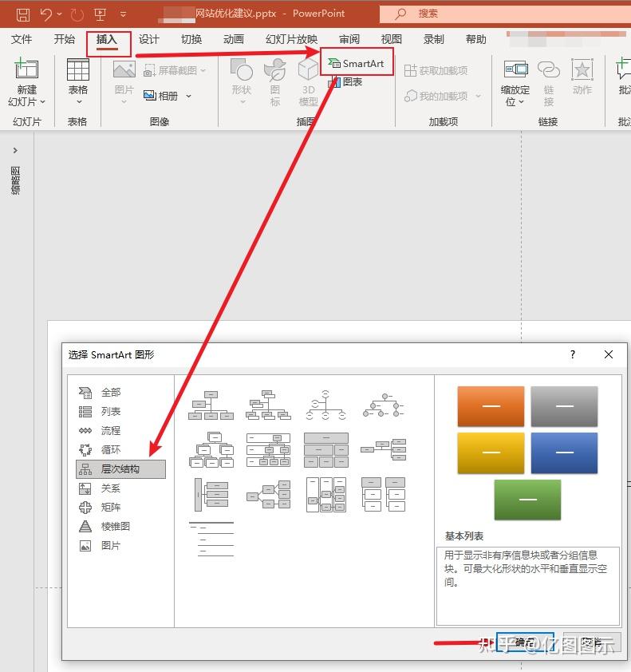
Task: Select 循环 category in SmartArt dialog
Action: (111, 449)
